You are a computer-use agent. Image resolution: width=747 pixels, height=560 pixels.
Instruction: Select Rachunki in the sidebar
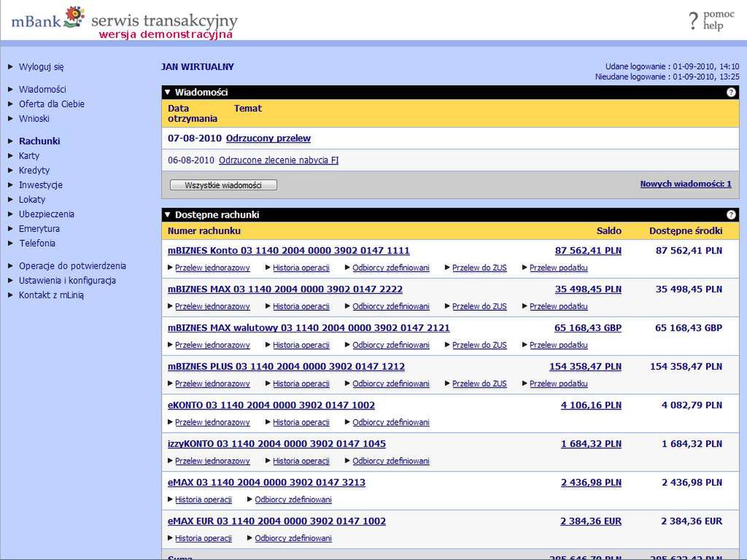[x=39, y=141]
